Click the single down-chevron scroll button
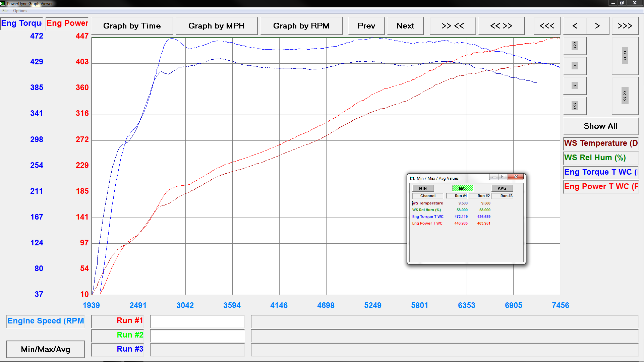Image resolution: width=644 pixels, height=362 pixels. click(575, 86)
